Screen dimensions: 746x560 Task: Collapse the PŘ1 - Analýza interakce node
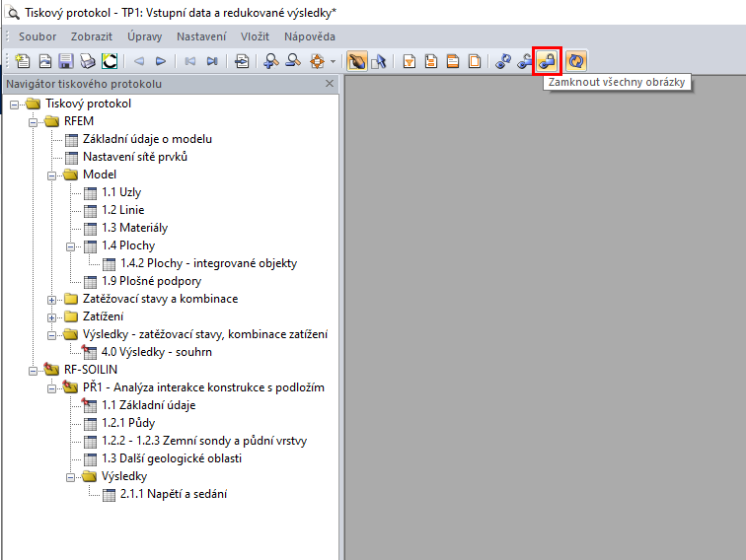[52, 388]
